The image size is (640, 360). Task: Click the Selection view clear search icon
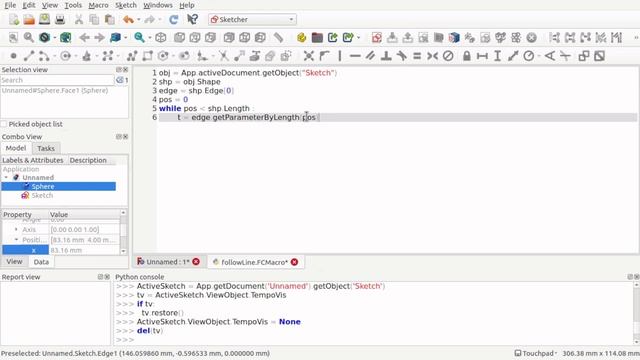(120, 80)
